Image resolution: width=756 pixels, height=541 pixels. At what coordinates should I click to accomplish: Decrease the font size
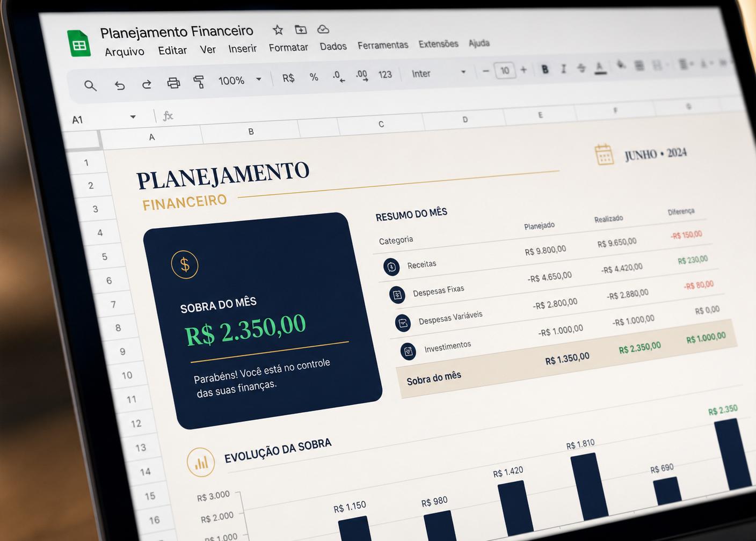[486, 71]
